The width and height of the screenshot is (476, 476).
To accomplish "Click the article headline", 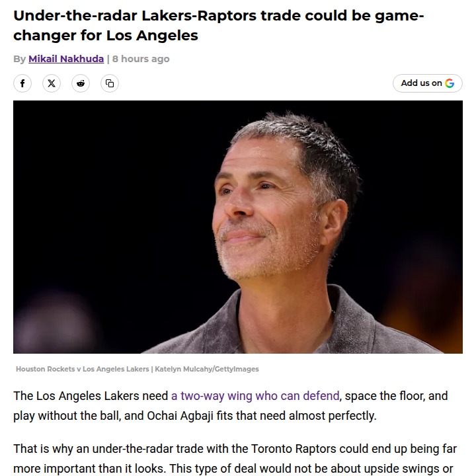I will 219,25.
